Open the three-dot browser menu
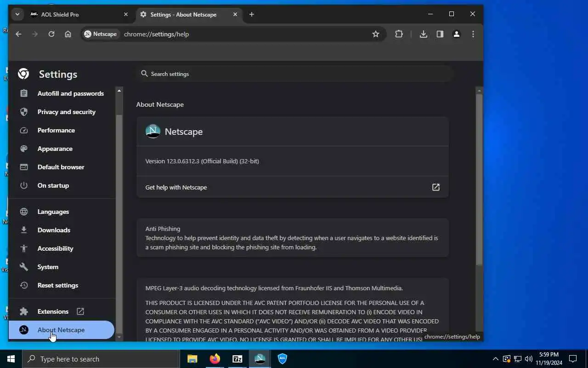Viewport: 588px width, 368px height. pyautogui.click(x=473, y=34)
